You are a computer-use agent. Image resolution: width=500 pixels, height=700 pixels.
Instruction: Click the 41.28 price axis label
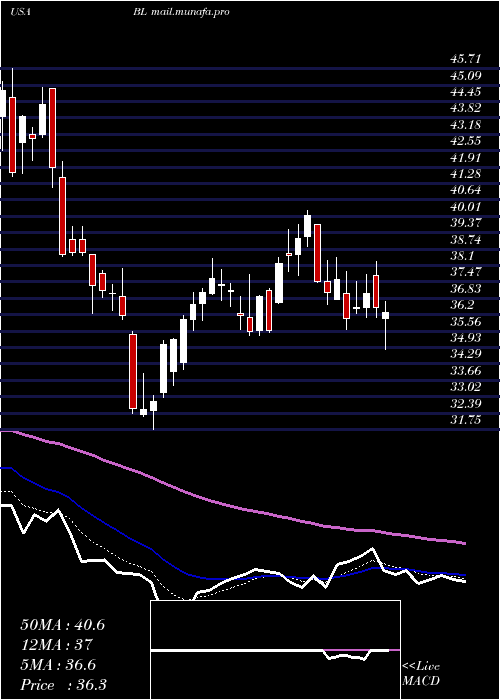click(465, 174)
